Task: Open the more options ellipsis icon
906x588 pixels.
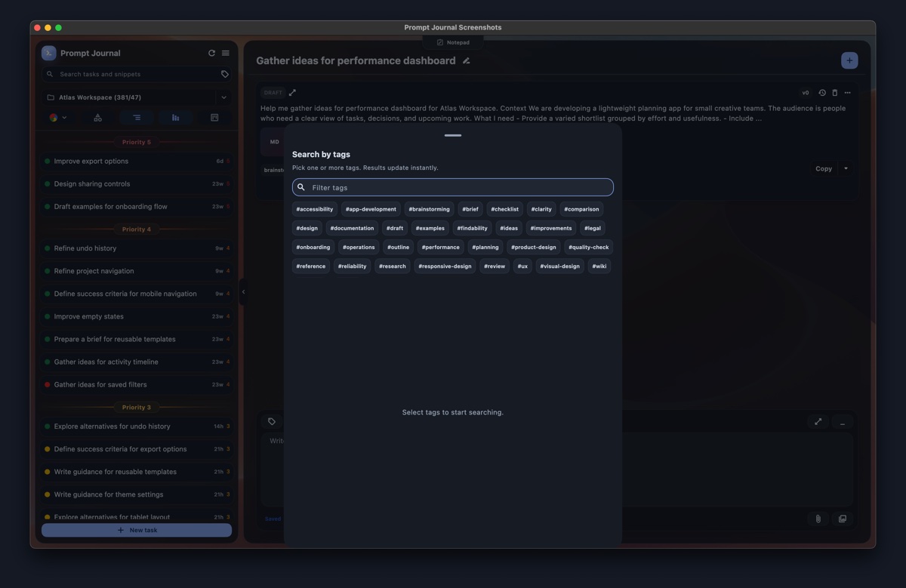Action: click(x=847, y=93)
